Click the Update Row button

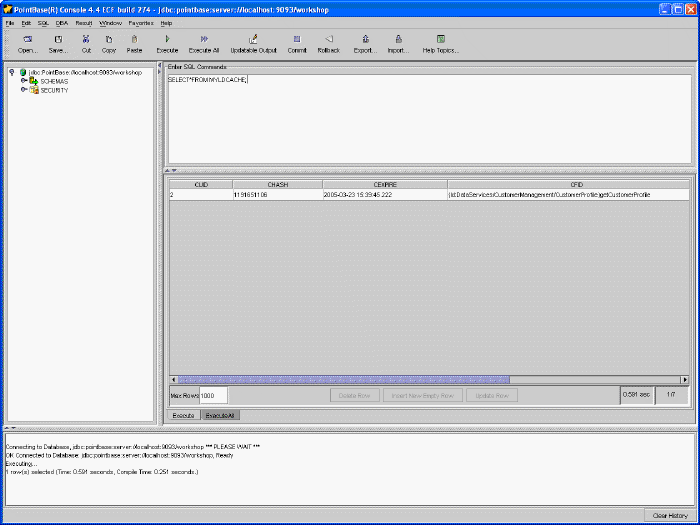click(x=492, y=396)
